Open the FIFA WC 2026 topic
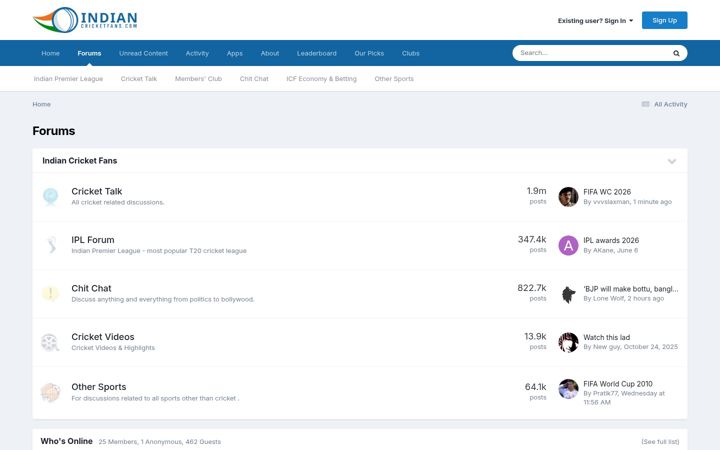Viewport: 720px width, 450px height. pos(607,192)
